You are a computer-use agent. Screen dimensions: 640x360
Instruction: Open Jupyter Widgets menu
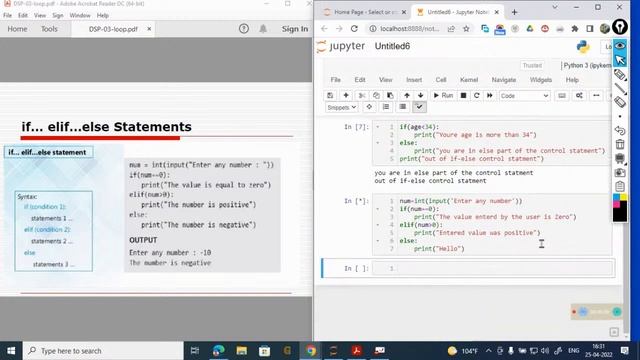click(x=541, y=80)
